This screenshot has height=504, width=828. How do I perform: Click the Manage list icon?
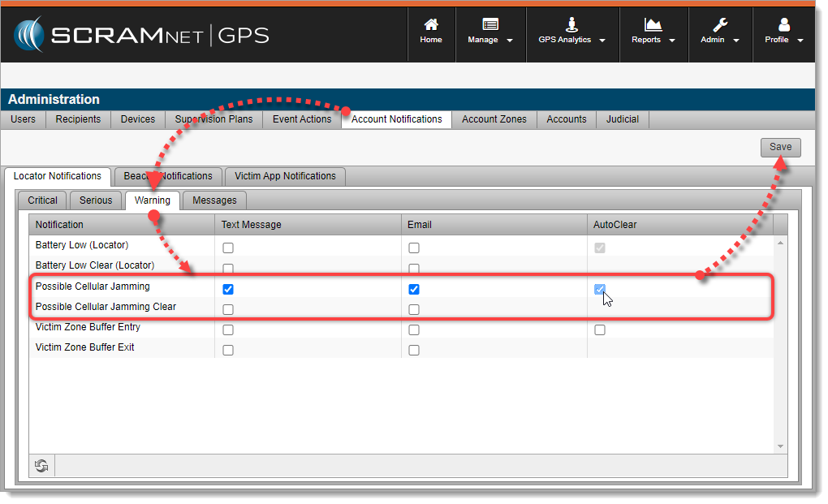(x=490, y=24)
